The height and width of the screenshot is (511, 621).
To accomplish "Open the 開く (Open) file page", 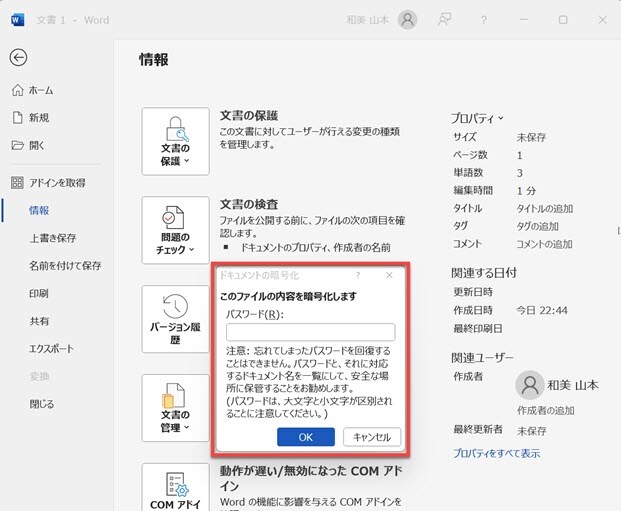I will pyautogui.click(x=36, y=145).
